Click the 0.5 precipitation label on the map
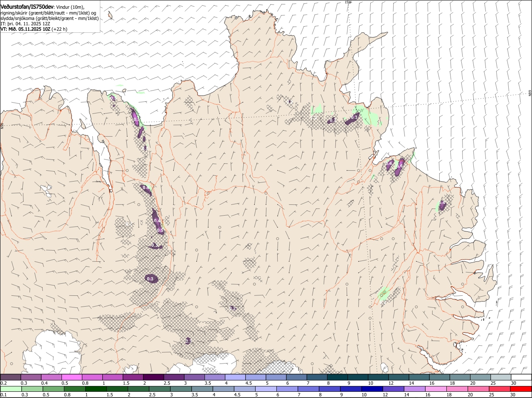Viewport: 532px width, 398px height. (x=160, y=230)
